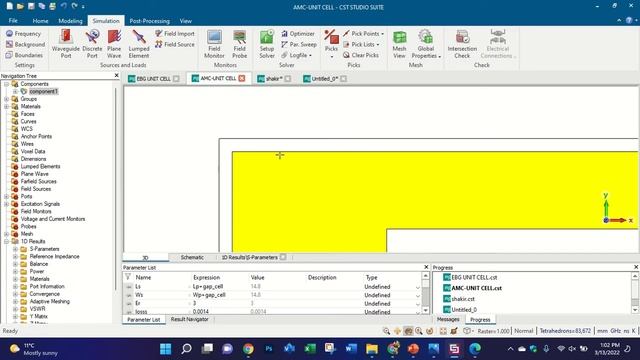Open the View ribbon tab
The image size is (640, 360).
click(186, 21)
